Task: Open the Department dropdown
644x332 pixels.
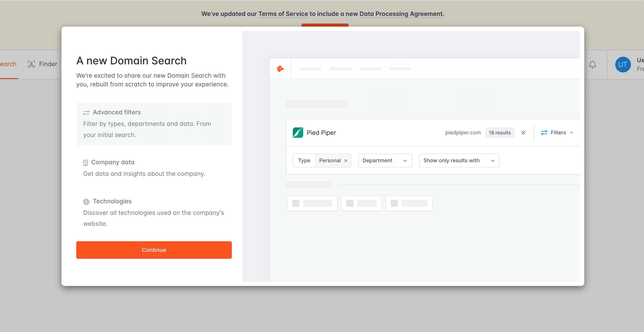Action: coord(385,161)
